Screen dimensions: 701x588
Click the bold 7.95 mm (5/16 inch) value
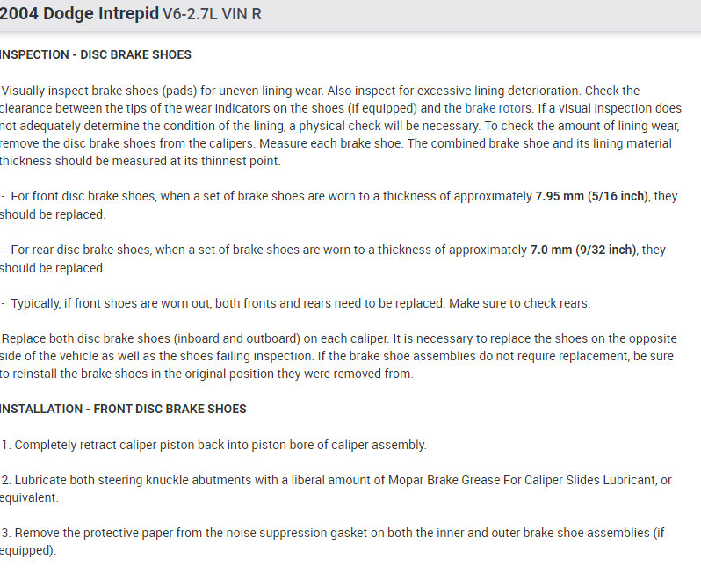point(592,196)
